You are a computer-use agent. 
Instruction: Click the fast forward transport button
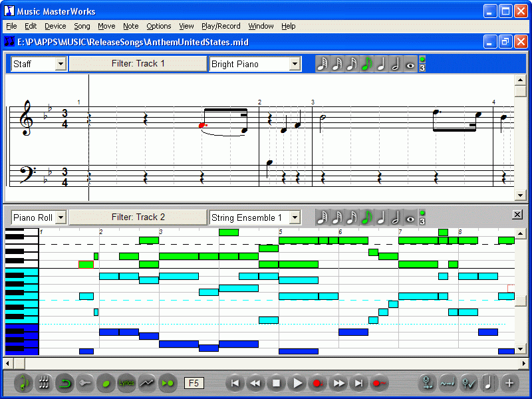pos(338,384)
